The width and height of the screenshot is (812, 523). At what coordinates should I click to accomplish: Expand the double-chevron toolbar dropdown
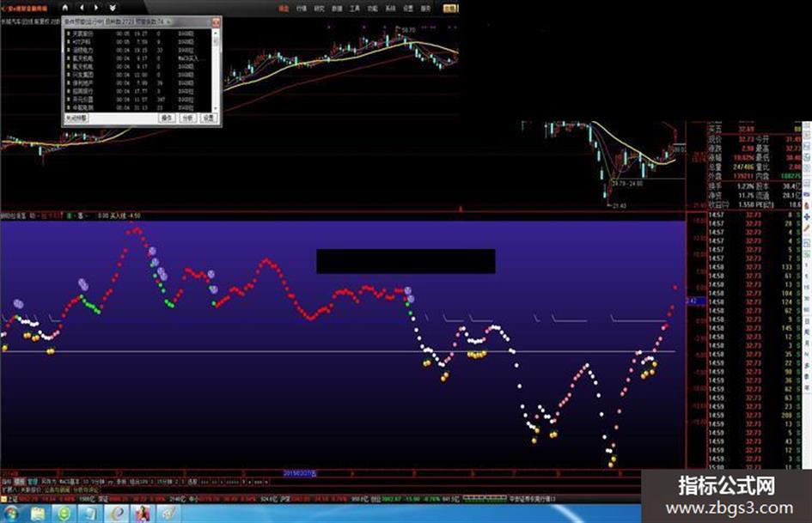(113, 8)
